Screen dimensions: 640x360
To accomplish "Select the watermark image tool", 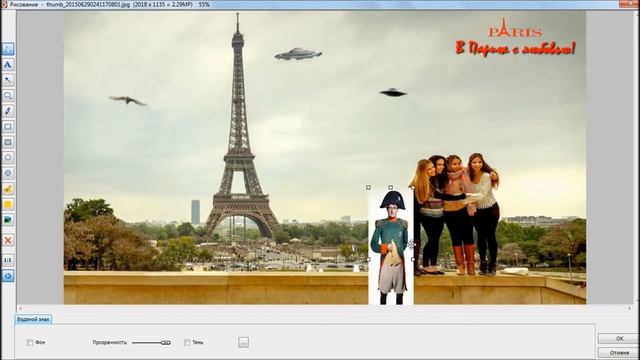I will pyautogui.click(x=8, y=220).
